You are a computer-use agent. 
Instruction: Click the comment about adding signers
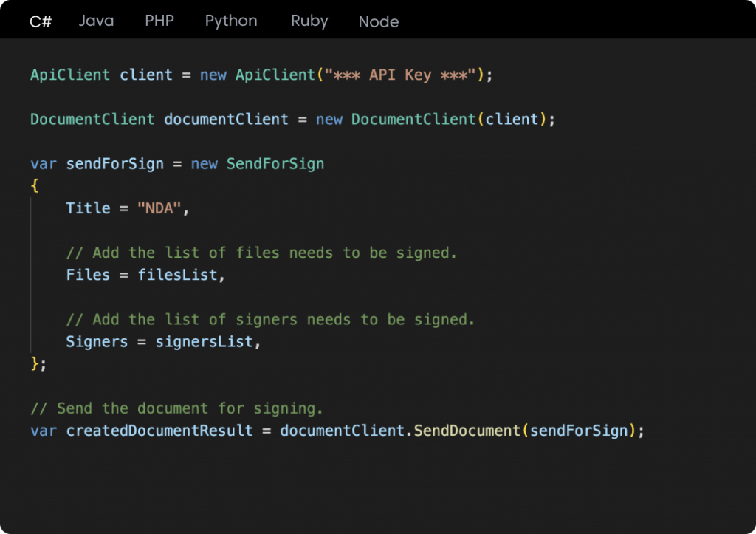(x=269, y=319)
